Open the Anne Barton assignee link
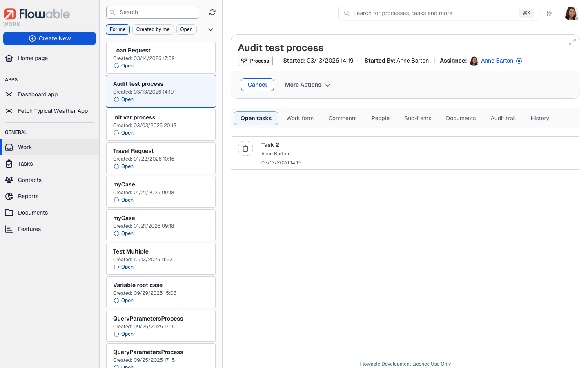 [497, 61]
